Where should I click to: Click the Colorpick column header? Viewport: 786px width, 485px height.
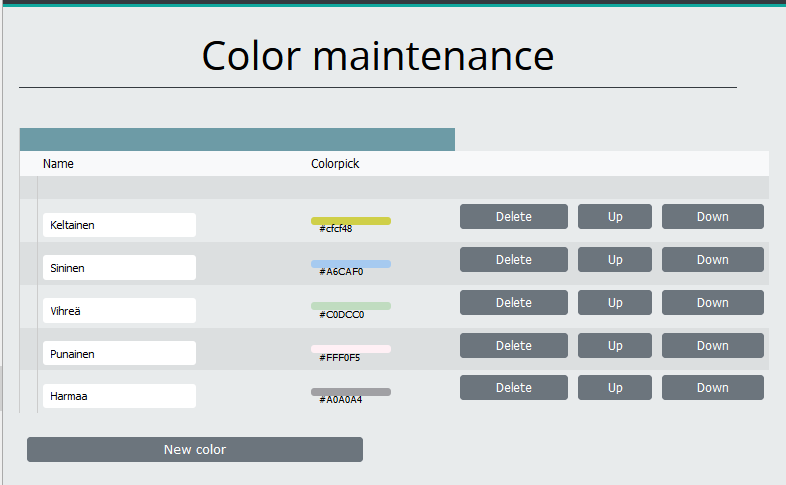[335, 164]
